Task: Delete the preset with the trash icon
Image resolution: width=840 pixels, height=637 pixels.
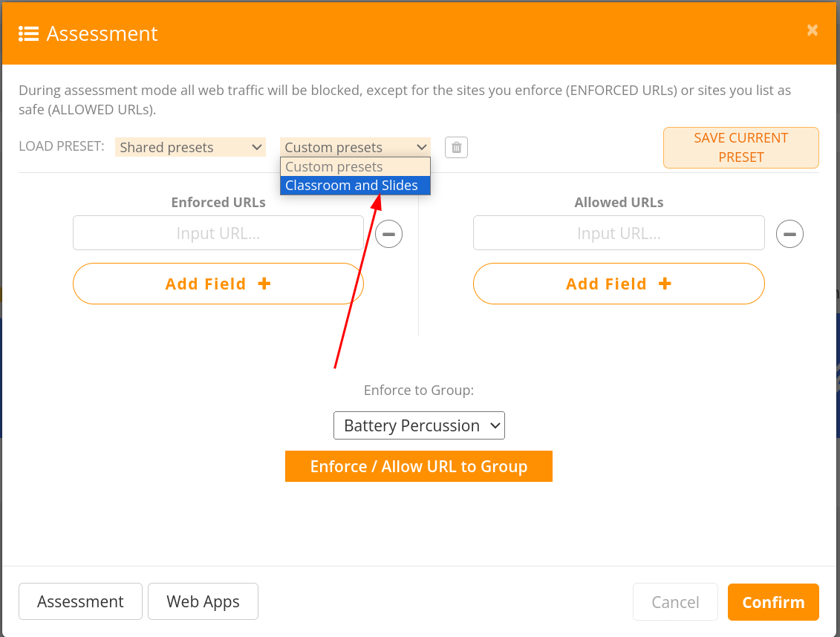Action: click(x=457, y=147)
